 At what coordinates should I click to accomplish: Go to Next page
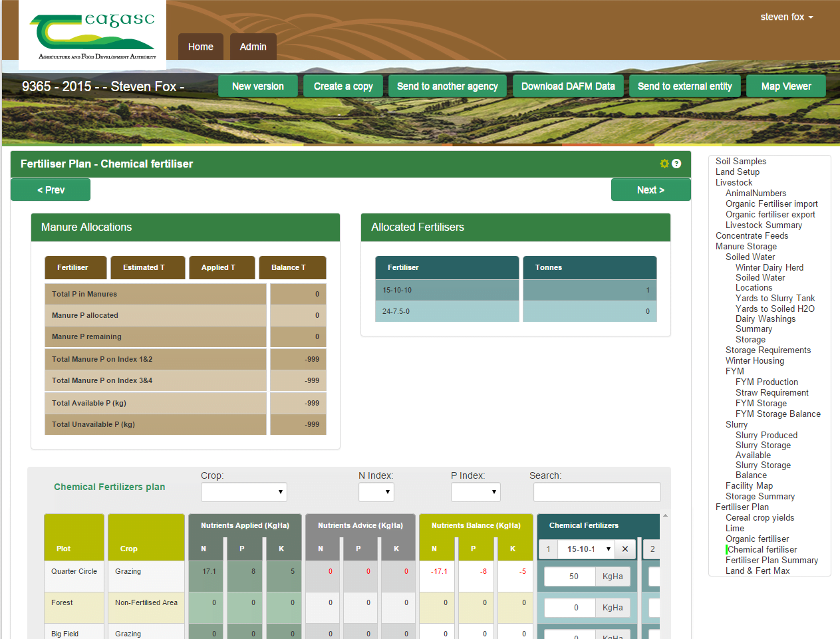[x=650, y=190]
